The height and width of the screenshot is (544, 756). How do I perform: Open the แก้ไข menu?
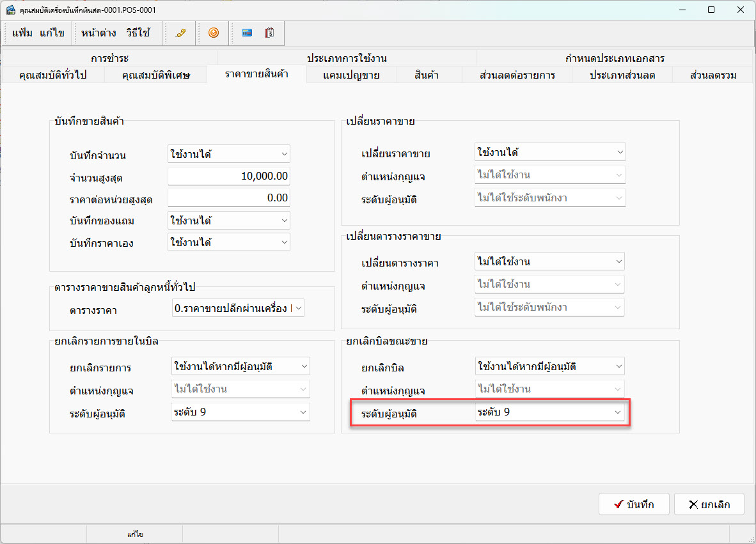52,33
